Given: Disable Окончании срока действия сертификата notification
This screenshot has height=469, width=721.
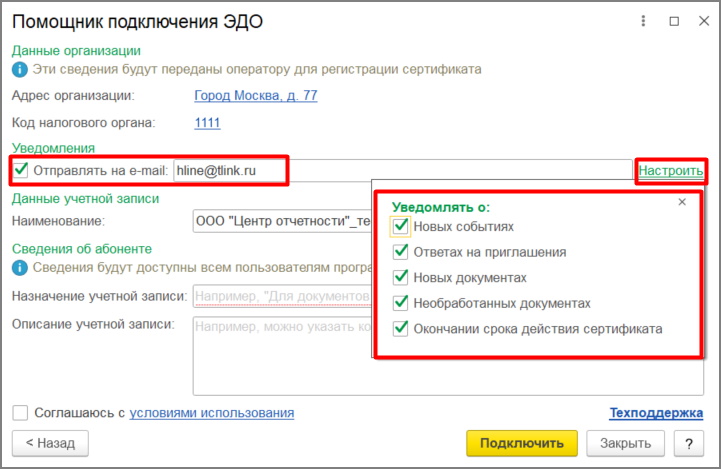Looking at the screenshot, I should point(401,329).
